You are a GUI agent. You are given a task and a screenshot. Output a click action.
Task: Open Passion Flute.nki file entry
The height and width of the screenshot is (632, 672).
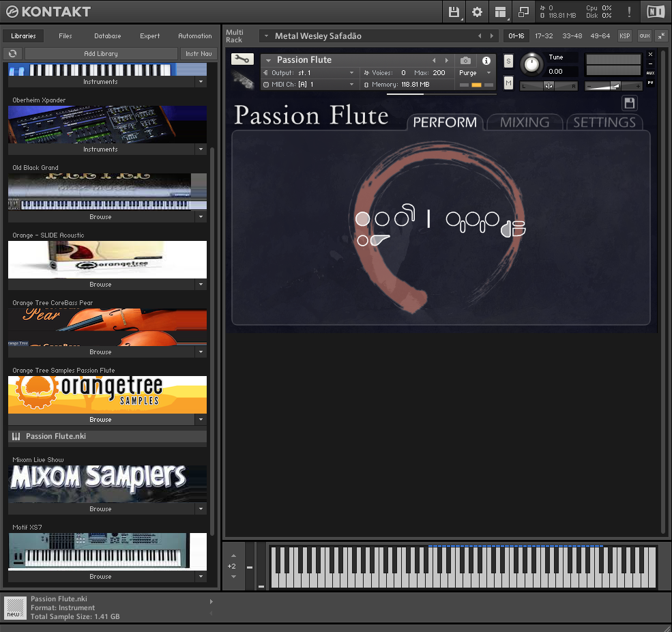pyautogui.click(x=107, y=437)
